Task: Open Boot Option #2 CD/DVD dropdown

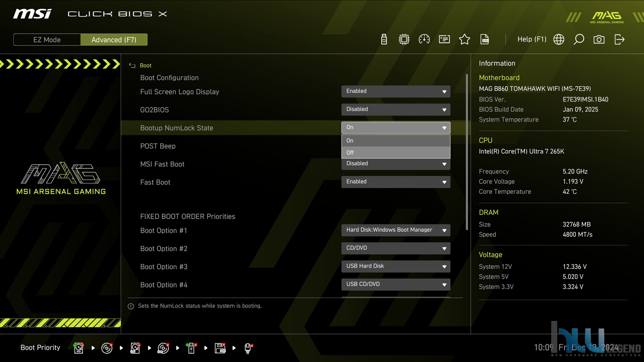Action: click(396, 248)
